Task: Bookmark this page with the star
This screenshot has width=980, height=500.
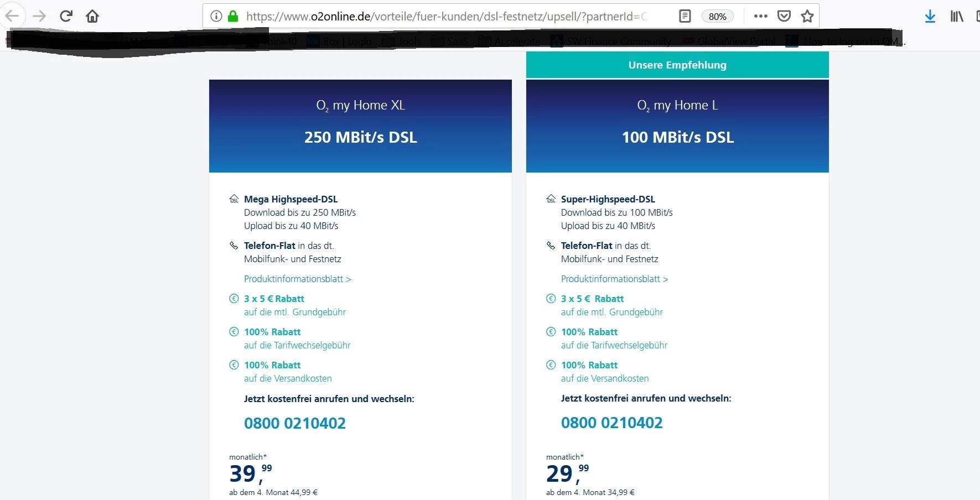Action: [x=807, y=16]
